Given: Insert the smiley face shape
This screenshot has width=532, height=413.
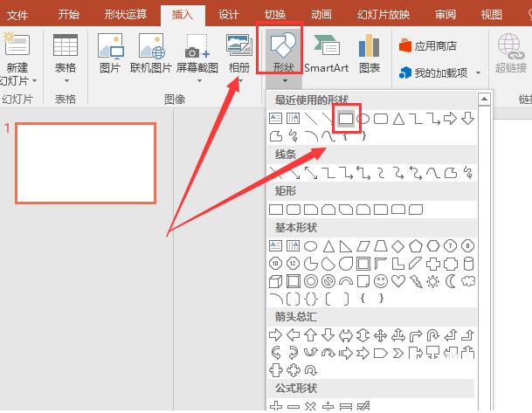Looking at the screenshot, I should point(381,281).
